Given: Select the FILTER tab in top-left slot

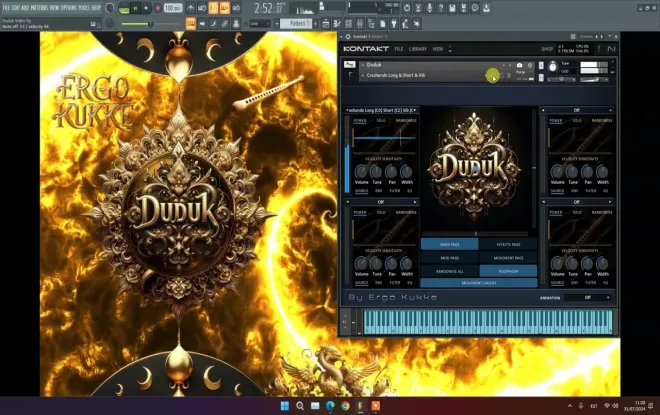Looking at the screenshot, I should (x=395, y=191).
